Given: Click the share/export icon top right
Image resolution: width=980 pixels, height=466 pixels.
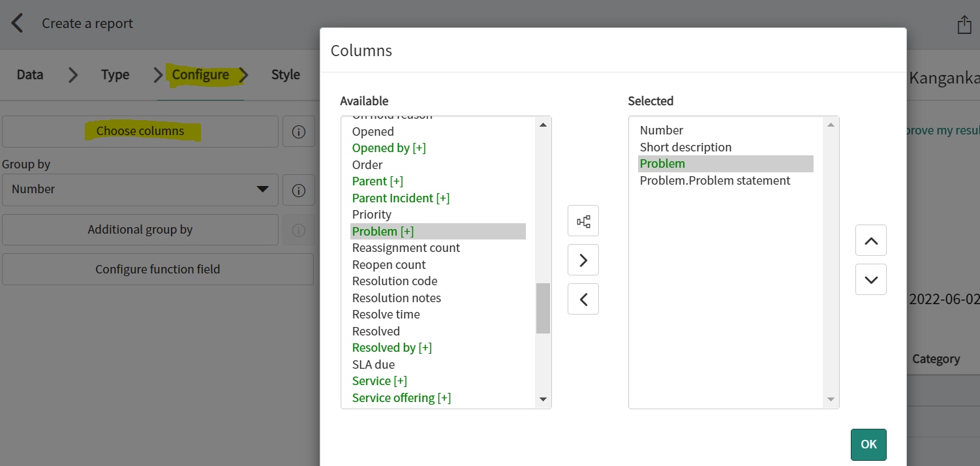Looking at the screenshot, I should (x=964, y=23).
